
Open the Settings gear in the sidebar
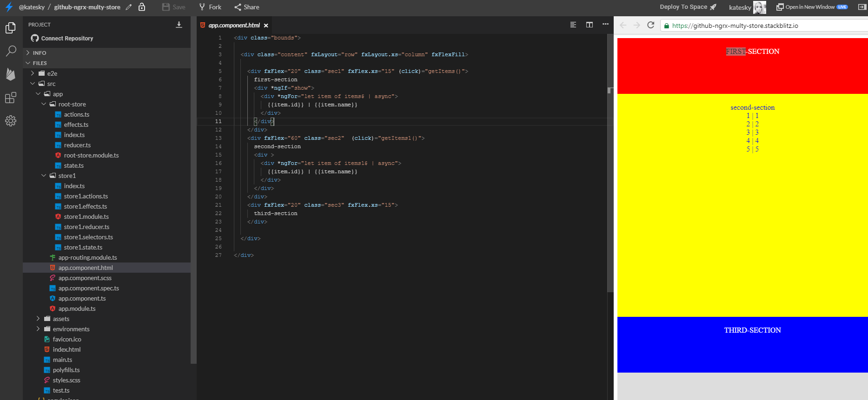[11, 121]
